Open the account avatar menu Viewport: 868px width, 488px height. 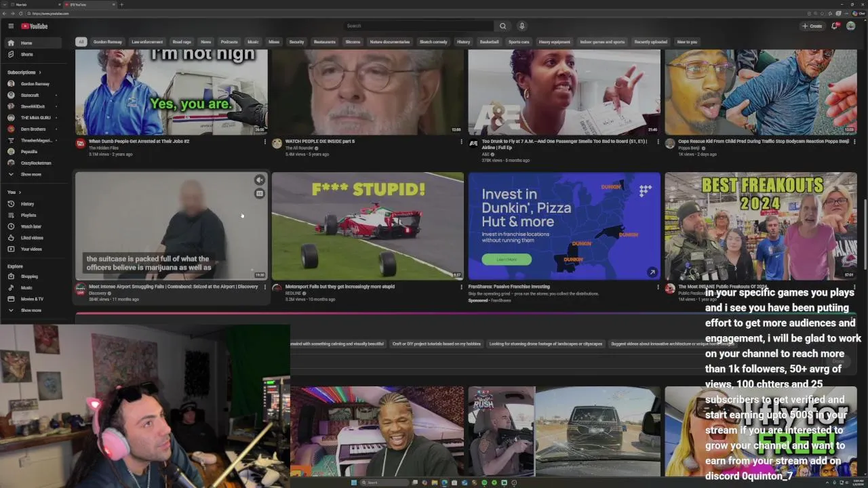851,26
